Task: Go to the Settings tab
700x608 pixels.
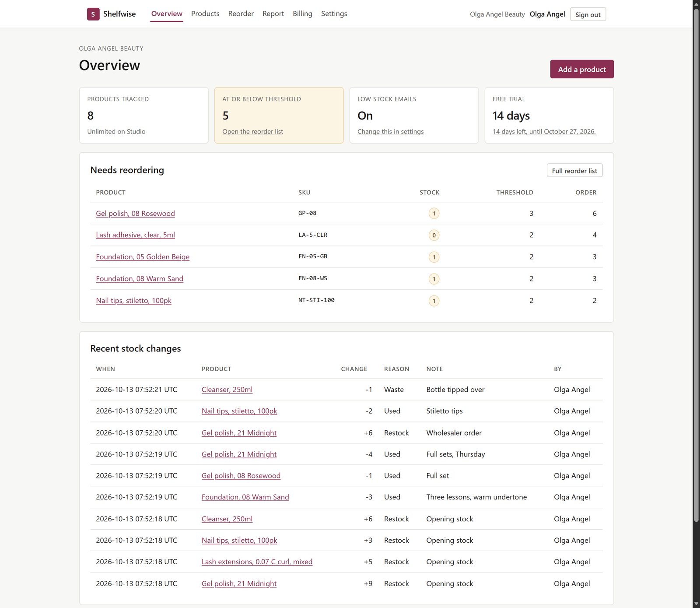Action: click(x=334, y=14)
